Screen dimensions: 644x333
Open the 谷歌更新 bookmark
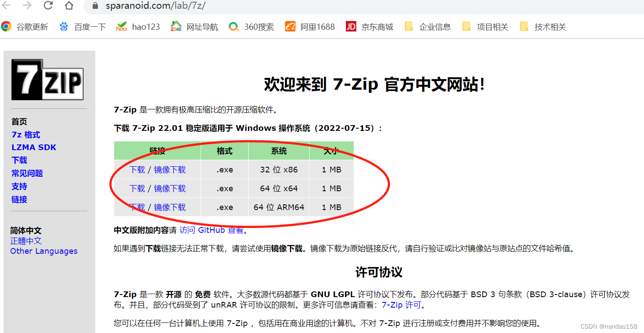(x=25, y=27)
